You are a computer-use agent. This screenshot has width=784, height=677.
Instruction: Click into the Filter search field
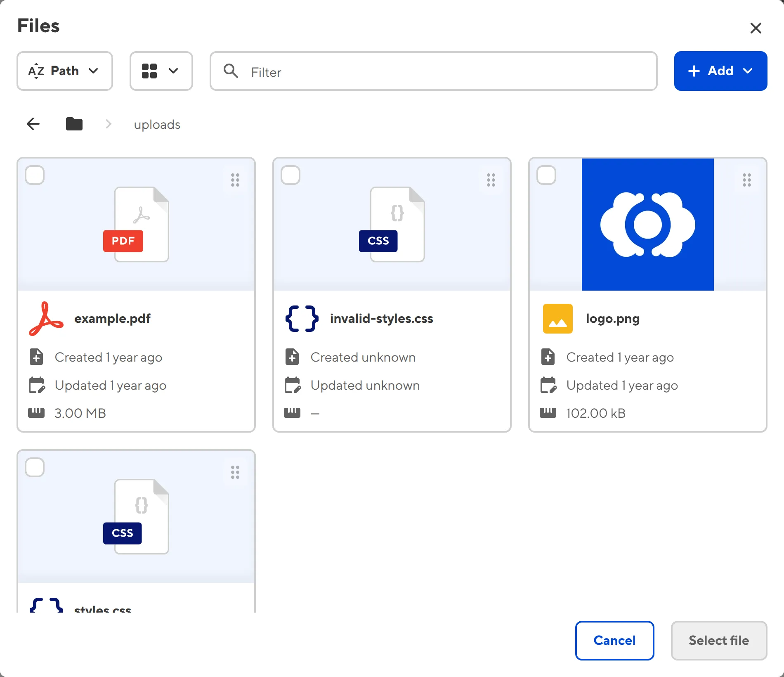[x=446, y=72]
